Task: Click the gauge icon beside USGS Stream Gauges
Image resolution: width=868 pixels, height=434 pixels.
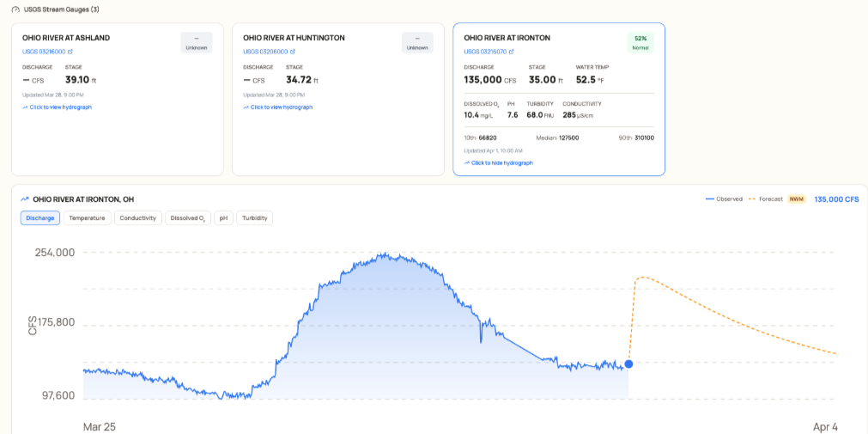Action: point(15,9)
